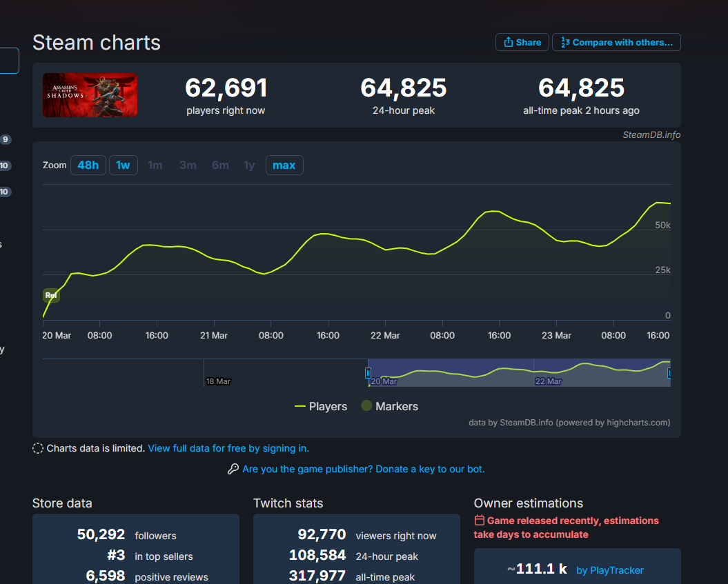Viewport: 728px width, 584px height.
Task: Grab the right navigator range handle
Action: click(x=669, y=372)
